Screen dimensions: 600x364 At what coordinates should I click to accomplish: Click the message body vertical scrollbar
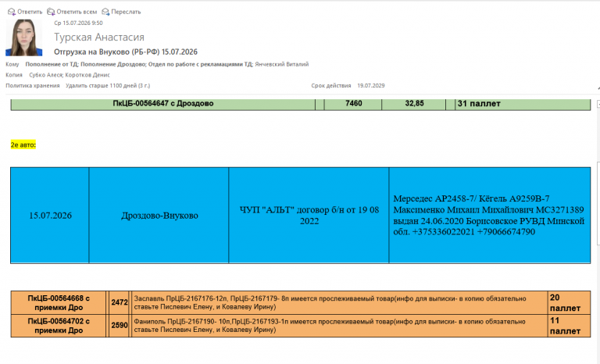pos(598,204)
